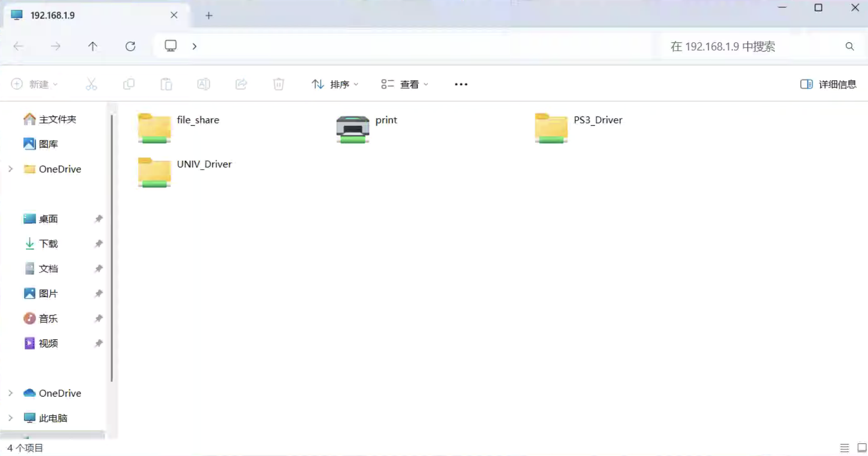Click the Copy icon in toolbar

pos(129,84)
